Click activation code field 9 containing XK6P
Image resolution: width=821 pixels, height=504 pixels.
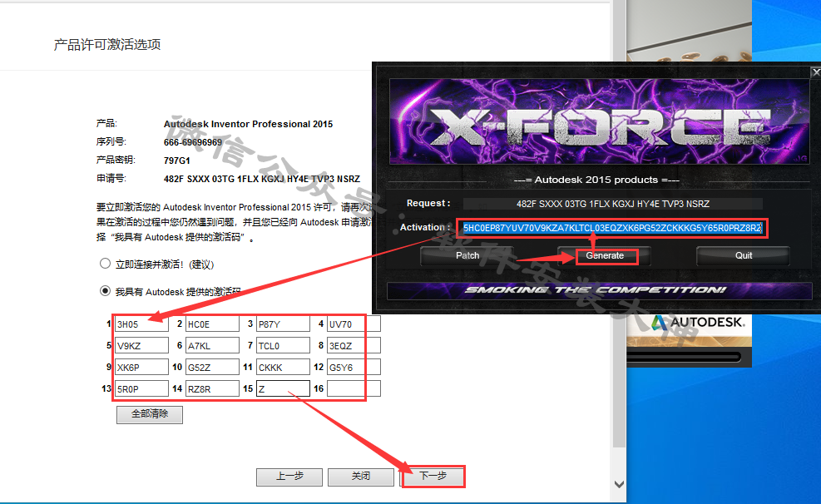point(141,367)
